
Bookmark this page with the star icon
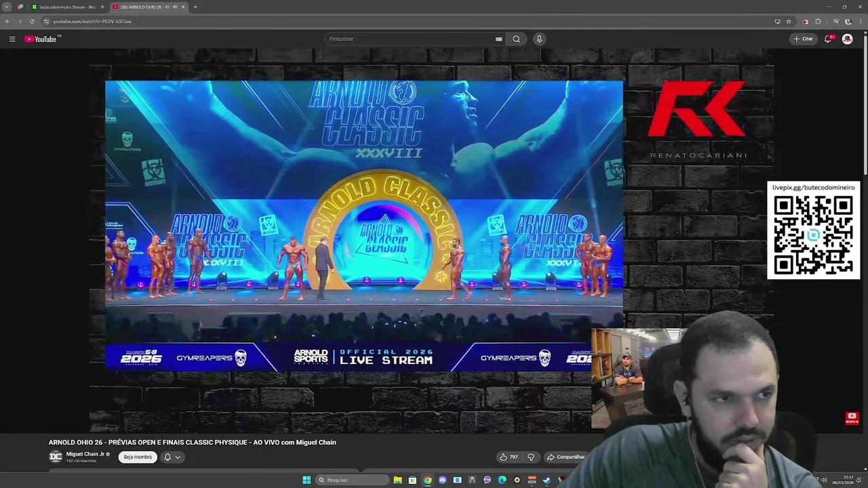click(789, 21)
